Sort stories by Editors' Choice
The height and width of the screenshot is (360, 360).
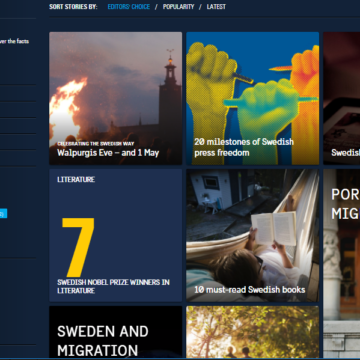(129, 7)
